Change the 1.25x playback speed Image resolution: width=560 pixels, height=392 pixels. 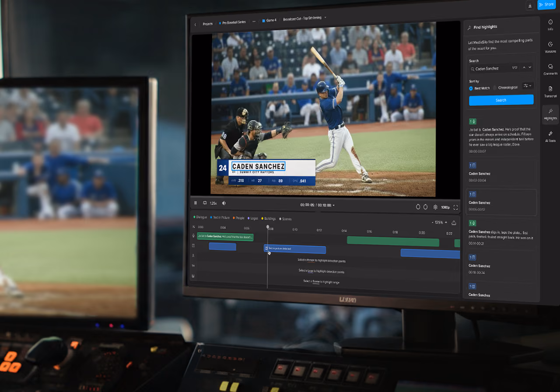213,203
